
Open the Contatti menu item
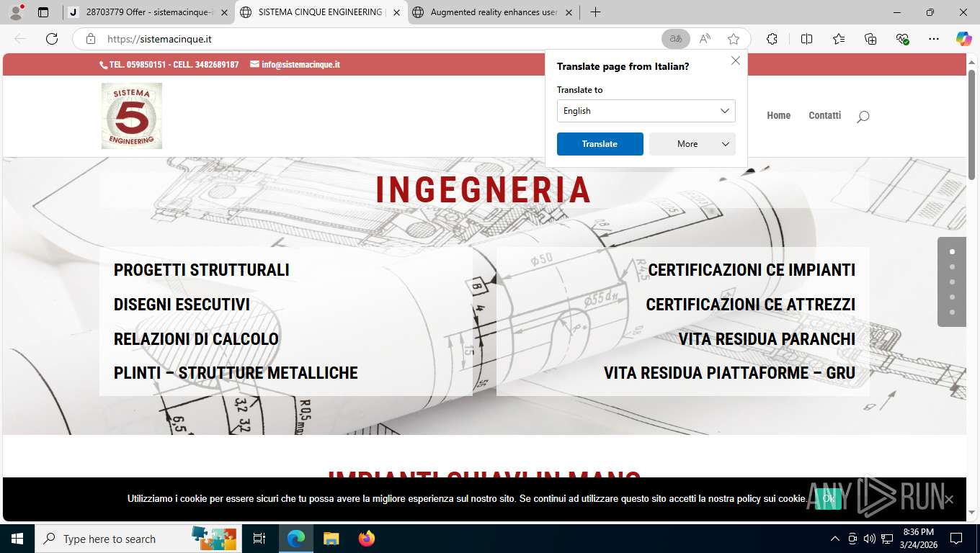click(x=824, y=115)
